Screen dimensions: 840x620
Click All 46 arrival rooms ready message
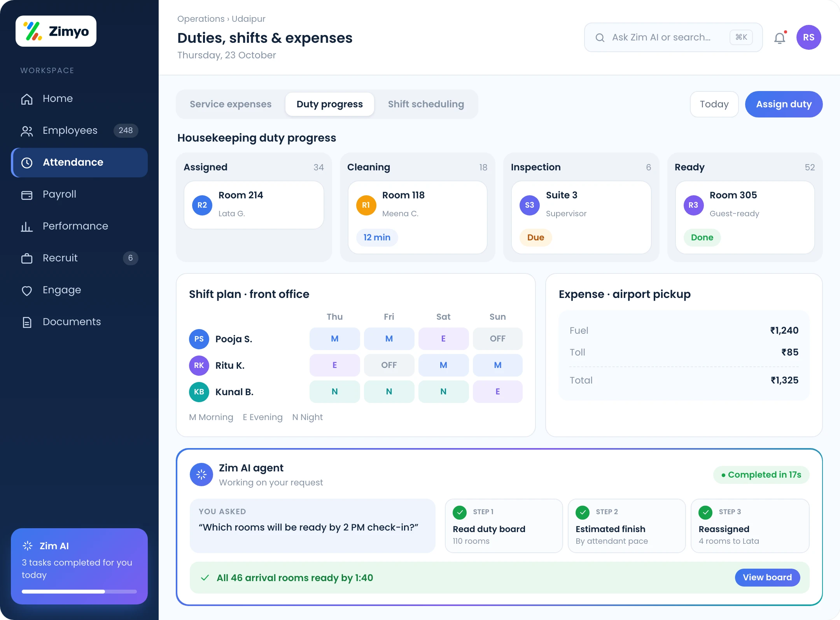295,578
